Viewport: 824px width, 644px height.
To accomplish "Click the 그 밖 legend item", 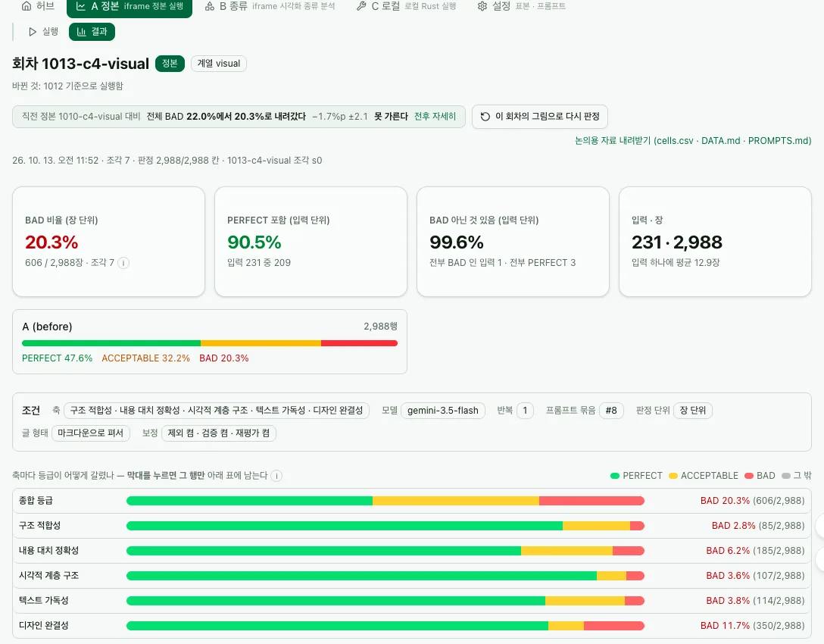I will [x=797, y=476].
